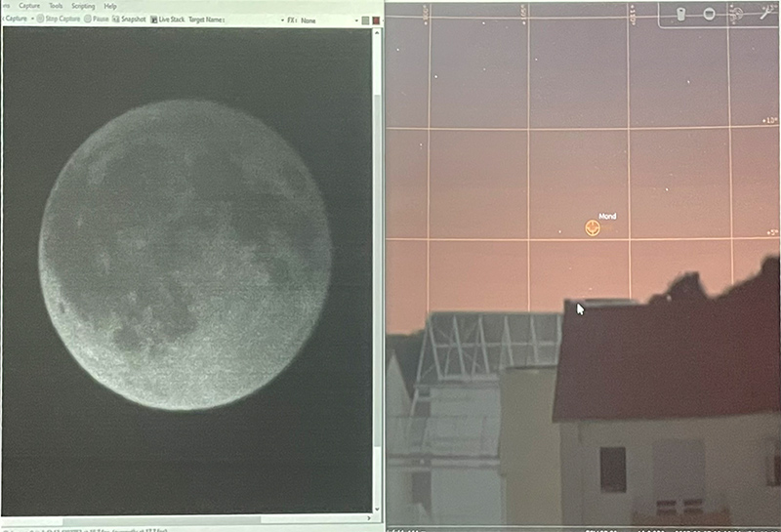Click the rounded square icon in Stellarium toolbar

[x=710, y=14]
